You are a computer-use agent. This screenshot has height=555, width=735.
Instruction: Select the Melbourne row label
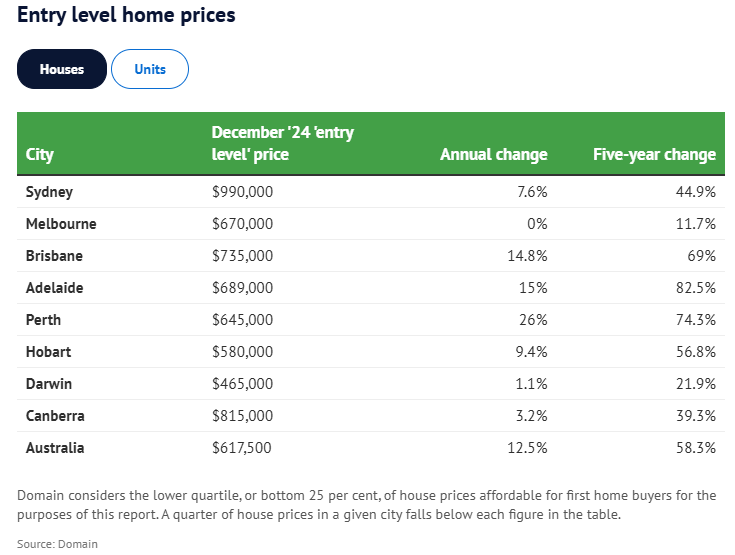(x=61, y=224)
